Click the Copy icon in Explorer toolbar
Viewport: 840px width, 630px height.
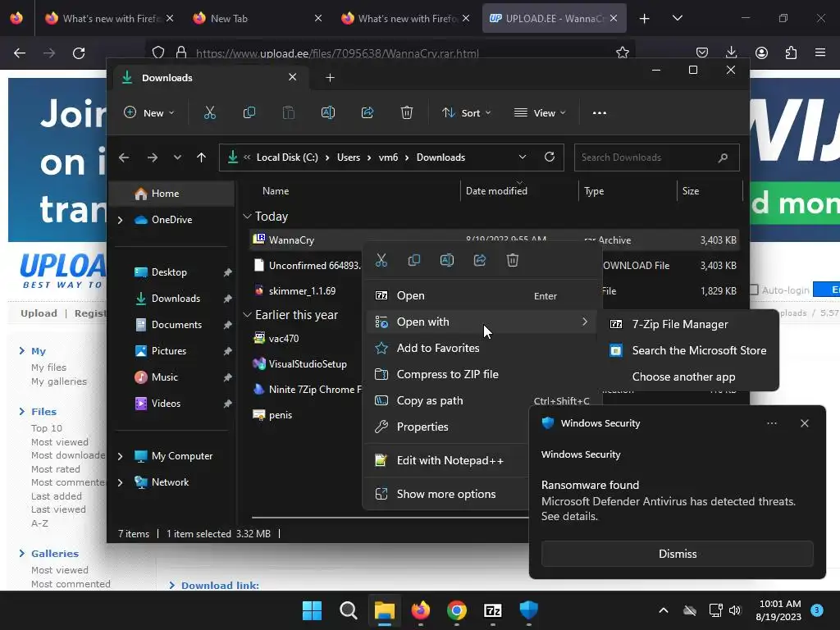(x=249, y=112)
